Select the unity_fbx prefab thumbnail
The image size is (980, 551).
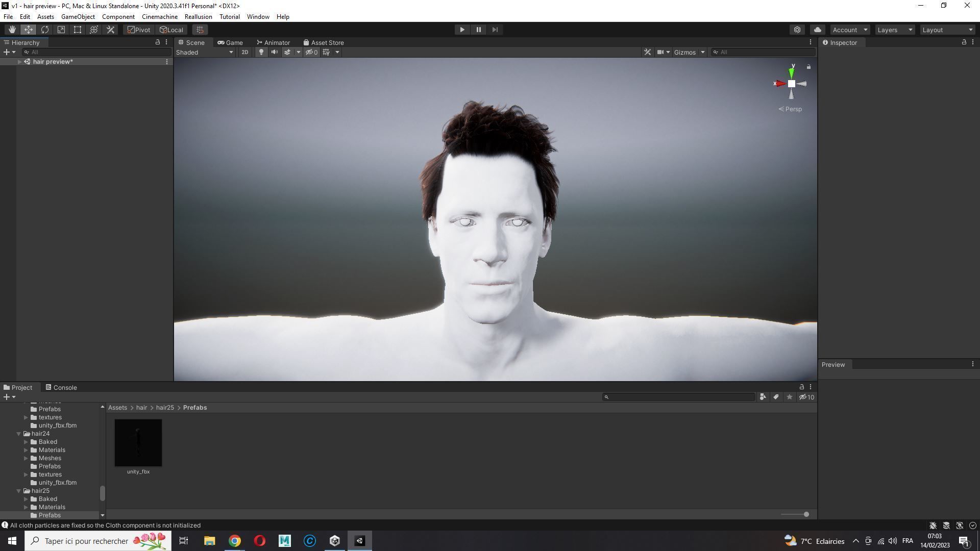tap(138, 443)
